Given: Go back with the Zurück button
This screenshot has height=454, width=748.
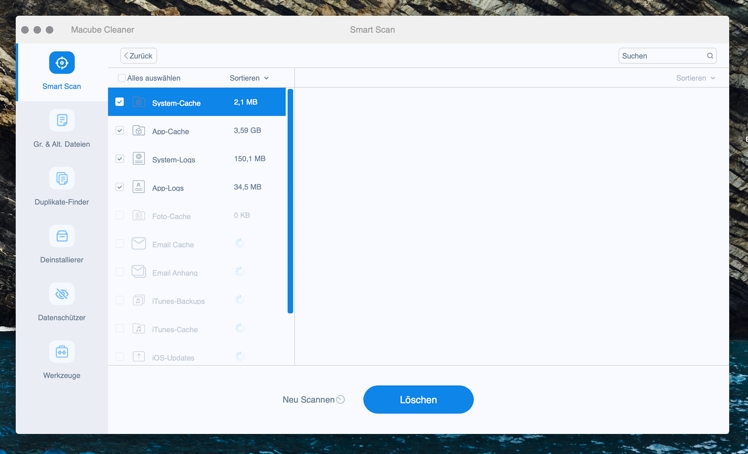Looking at the screenshot, I should 138,56.
